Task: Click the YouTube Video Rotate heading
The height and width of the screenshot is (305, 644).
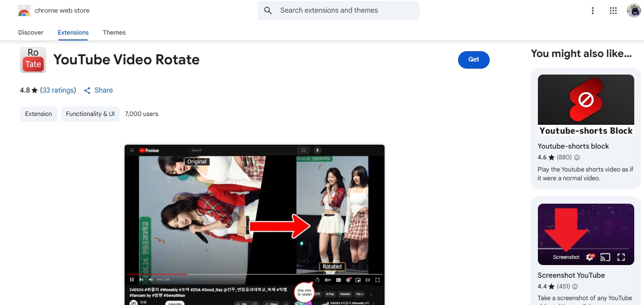Action: (127, 60)
